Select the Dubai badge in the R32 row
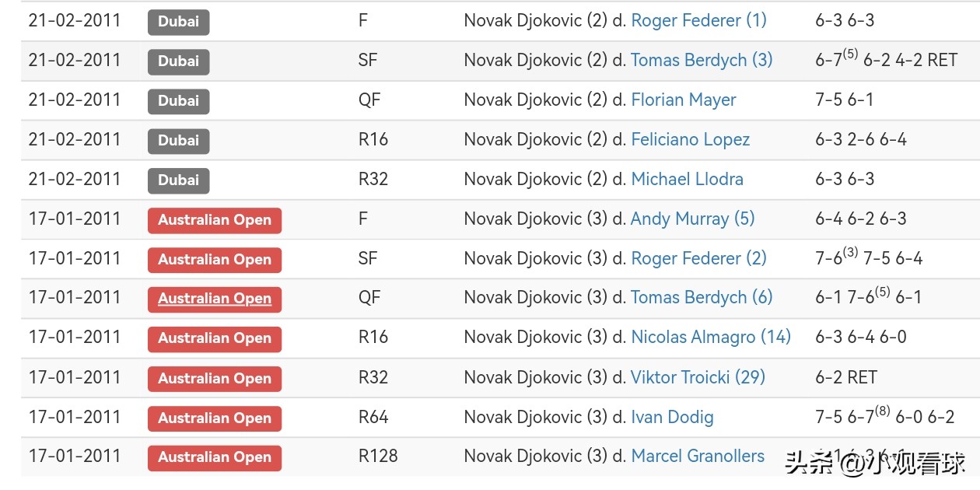 click(178, 180)
